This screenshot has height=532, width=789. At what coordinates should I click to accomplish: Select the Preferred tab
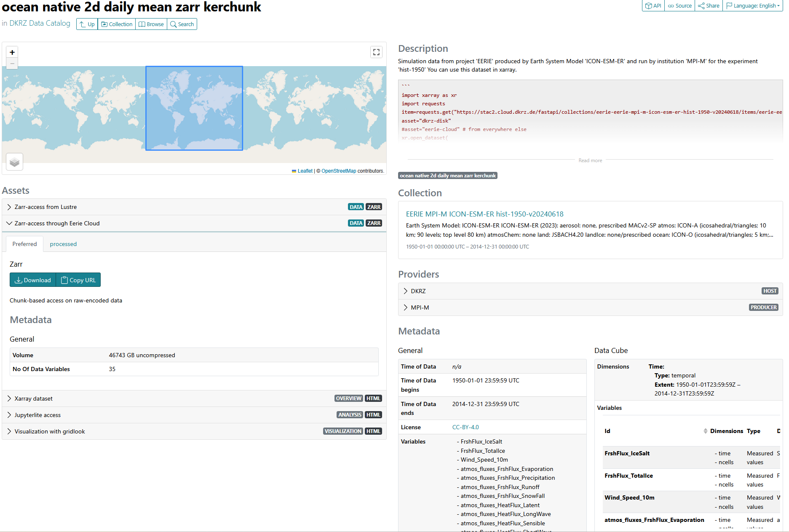24,244
